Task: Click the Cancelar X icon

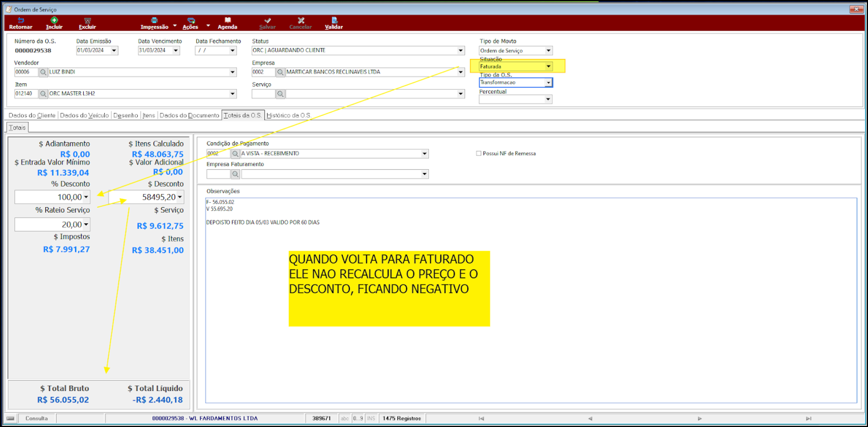Action: pyautogui.click(x=301, y=20)
